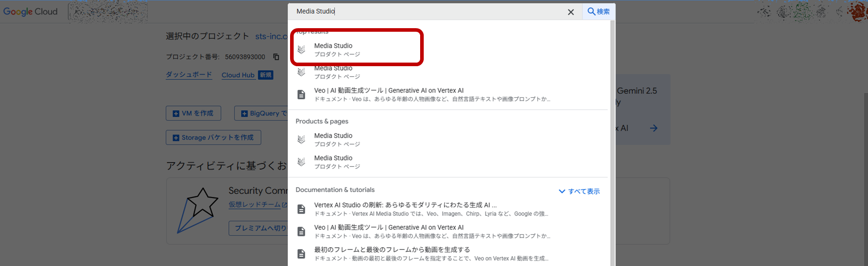The width and height of the screenshot is (868, 266).
Task: Expand documentation with すべて表示
Action: pyautogui.click(x=579, y=191)
